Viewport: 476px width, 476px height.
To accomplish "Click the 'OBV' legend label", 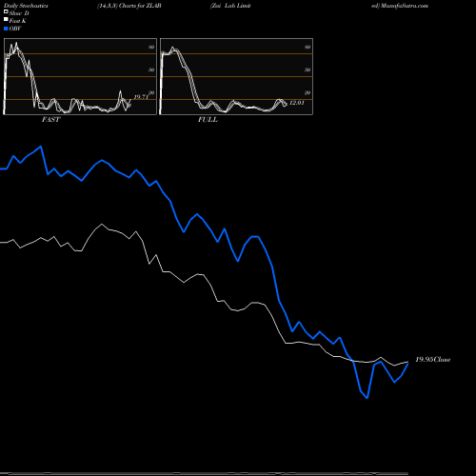I will [15, 29].
